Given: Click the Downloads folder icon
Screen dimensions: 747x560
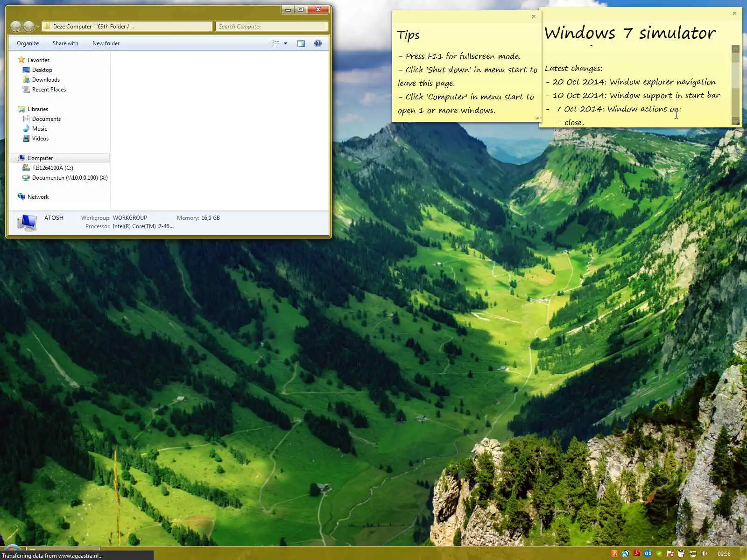Looking at the screenshot, I should tap(26, 80).
